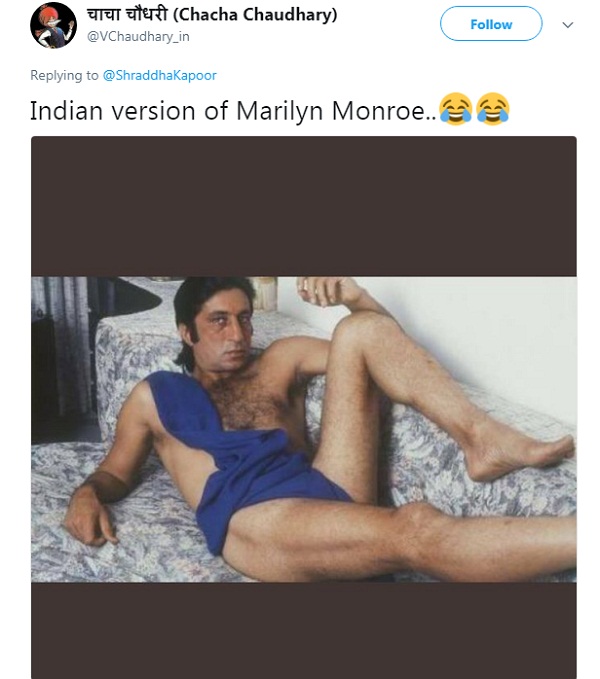Open the attached photo of man on sofa
Screen dimensions: 600x679
[x=303, y=429]
